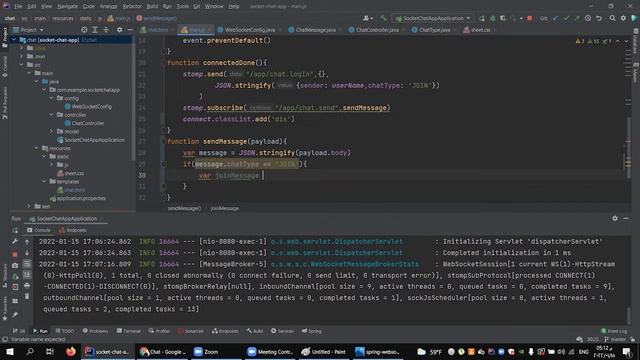Click Git update project arrow icon
The height and width of the screenshot is (360, 640).
coord(556,18)
